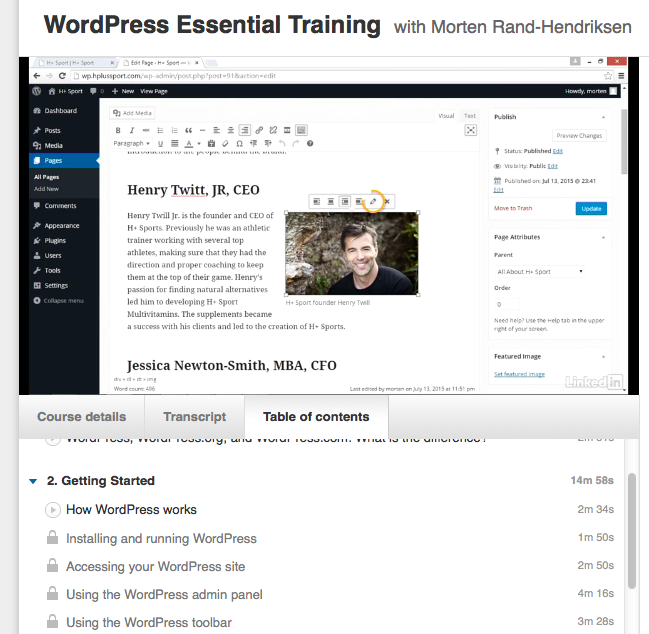Toggle bold formatting in editor toolbar
The width and height of the screenshot is (649, 634).
(118, 130)
